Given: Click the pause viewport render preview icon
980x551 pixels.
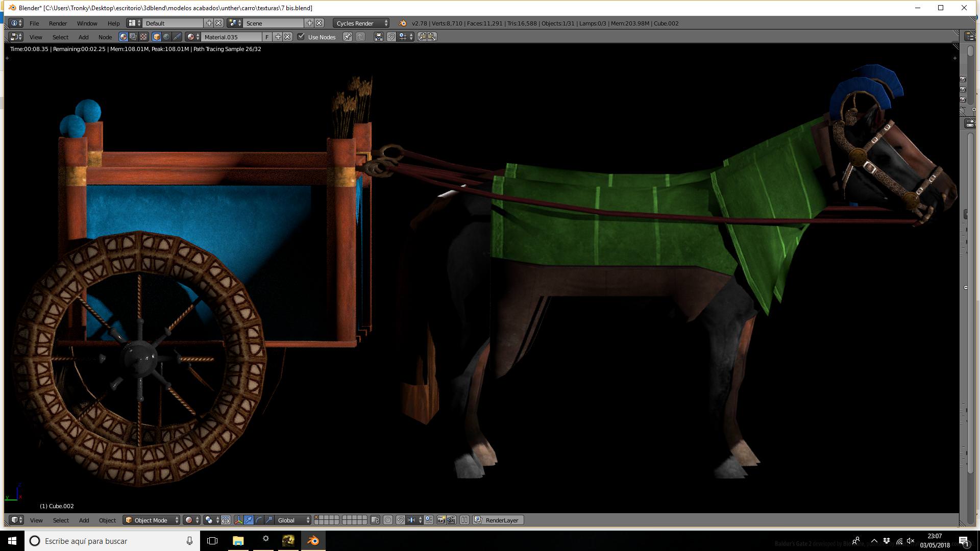Looking at the screenshot, I should (464, 520).
